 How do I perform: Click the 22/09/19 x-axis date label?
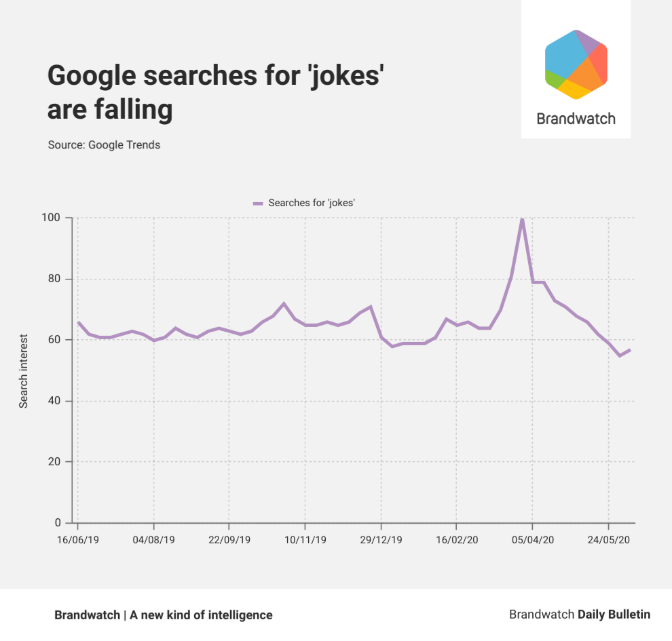click(229, 540)
